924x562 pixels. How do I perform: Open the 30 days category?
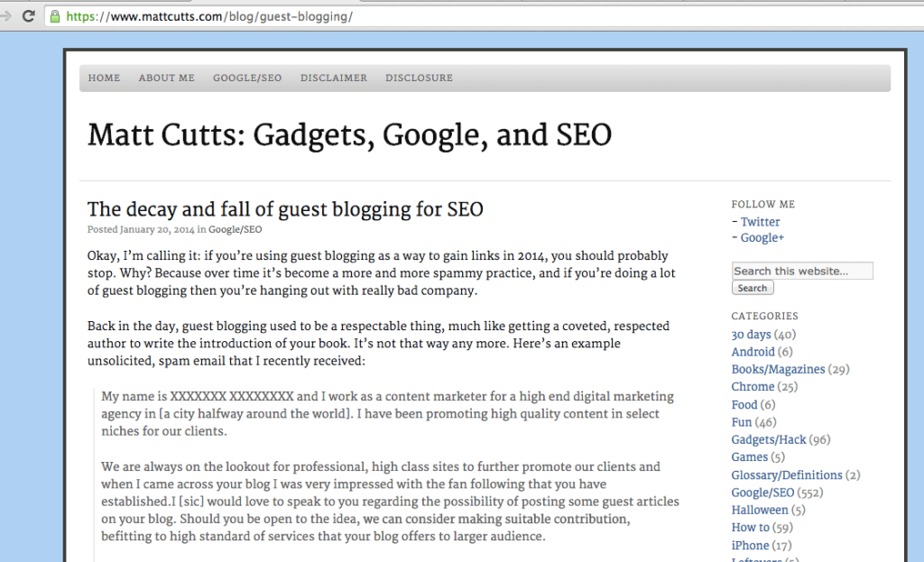pos(751,335)
